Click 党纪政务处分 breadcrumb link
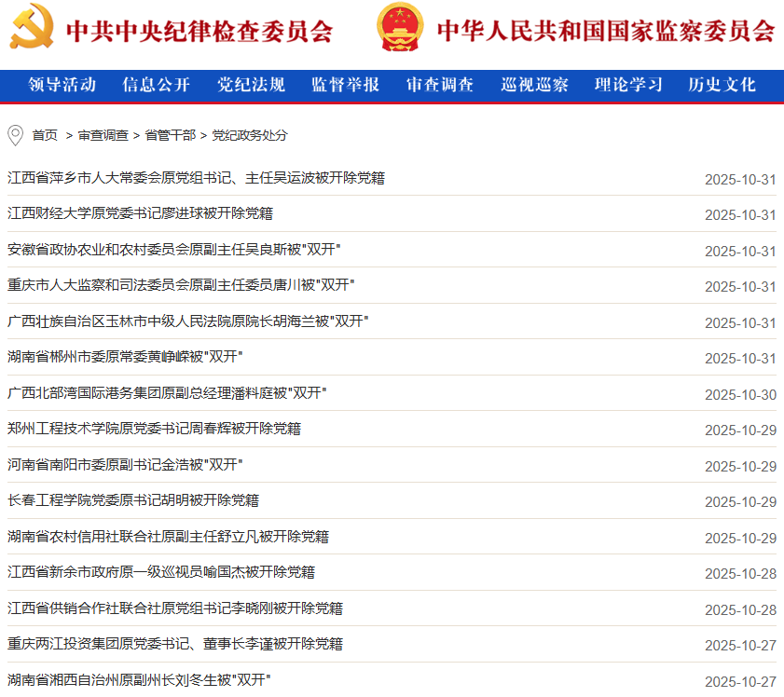 coord(250,135)
